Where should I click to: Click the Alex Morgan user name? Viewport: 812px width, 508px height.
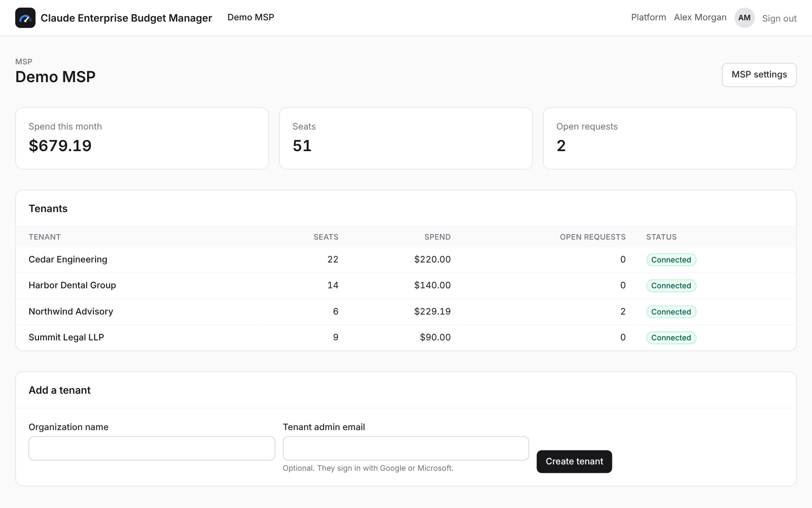coord(700,17)
